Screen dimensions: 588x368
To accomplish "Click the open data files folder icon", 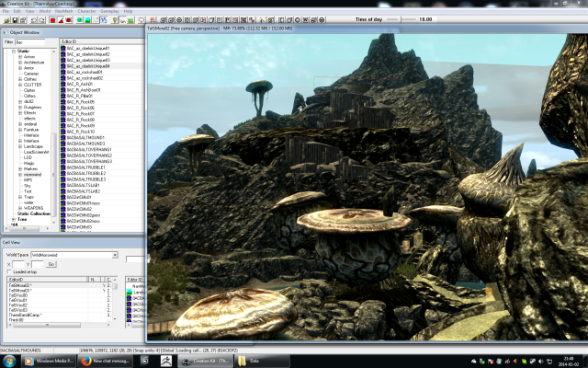I will [6, 20].
